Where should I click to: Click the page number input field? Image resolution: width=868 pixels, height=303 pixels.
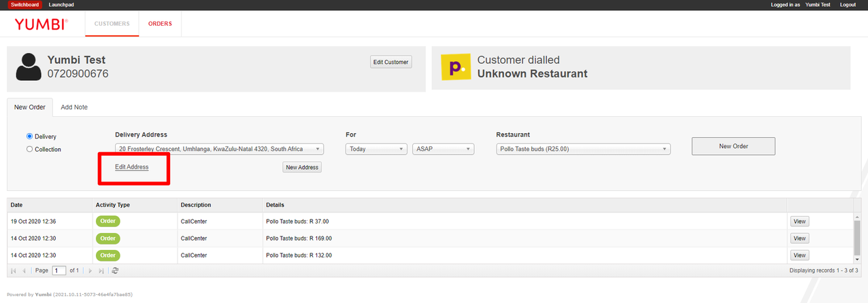pyautogui.click(x=59, y=270)
